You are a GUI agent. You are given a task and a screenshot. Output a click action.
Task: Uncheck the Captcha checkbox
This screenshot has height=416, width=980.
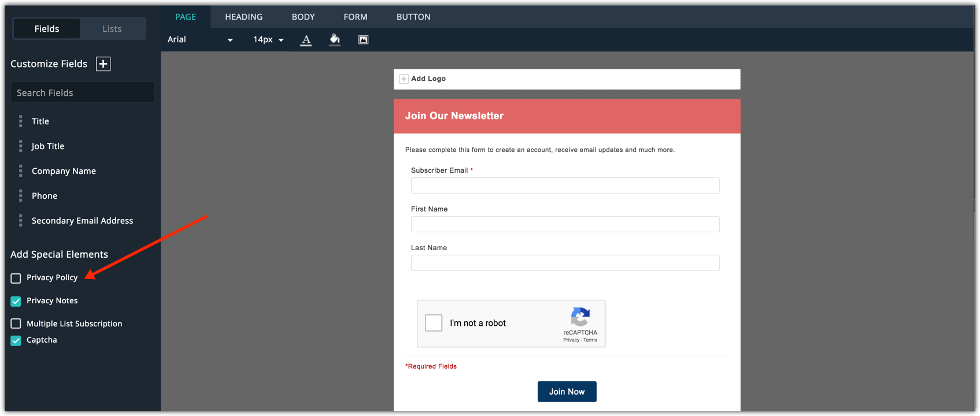16,341
